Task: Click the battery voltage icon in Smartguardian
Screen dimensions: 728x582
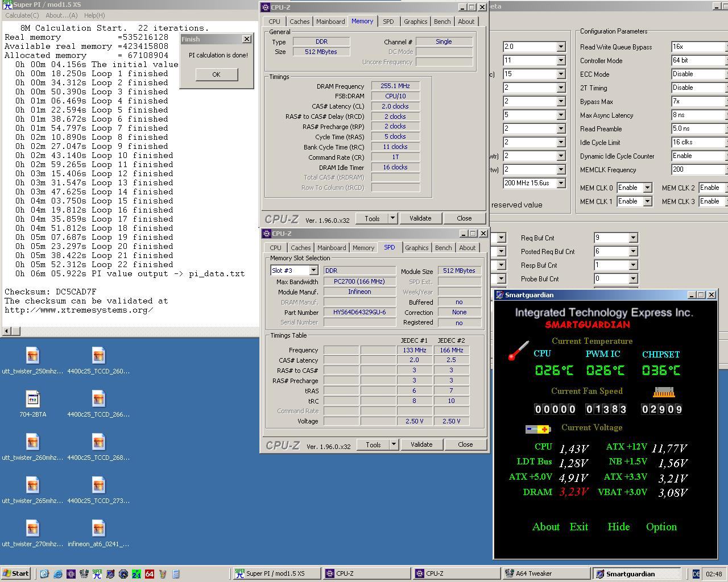Action: point(538,429)
